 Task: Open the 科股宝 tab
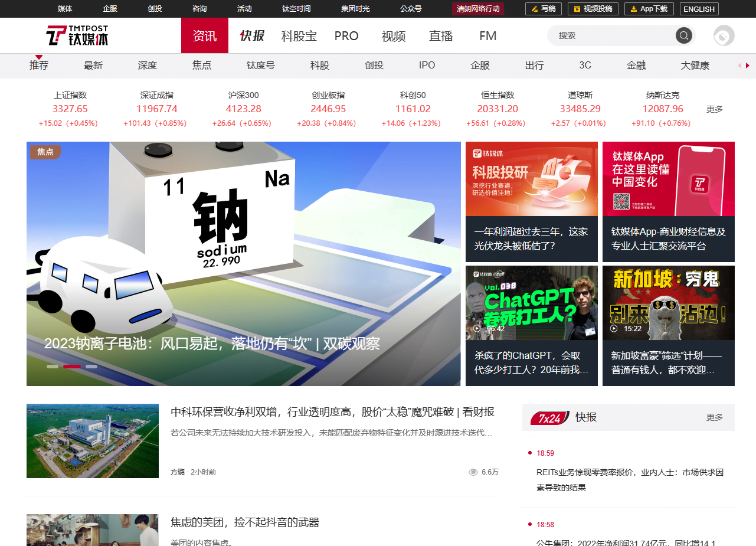(299, 36)
